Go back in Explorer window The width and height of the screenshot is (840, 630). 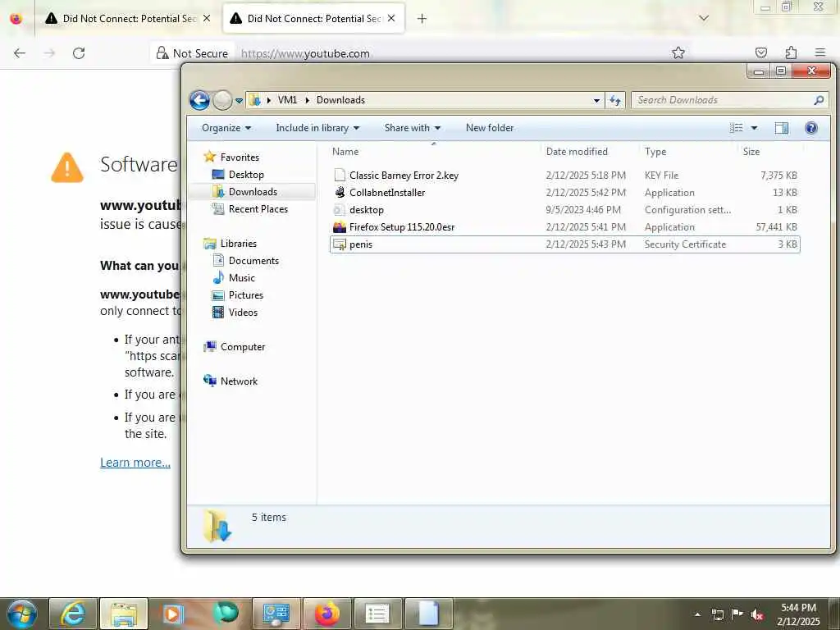click(199, 100)
